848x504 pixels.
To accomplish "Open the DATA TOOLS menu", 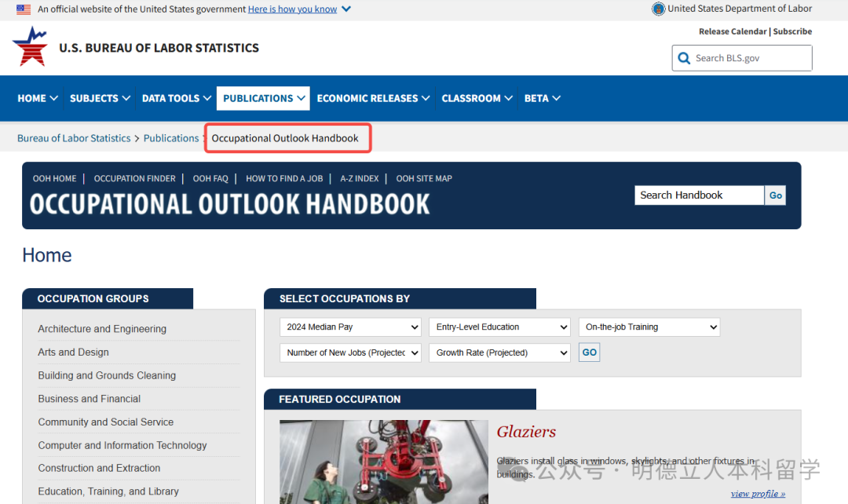I will (177, 98).
